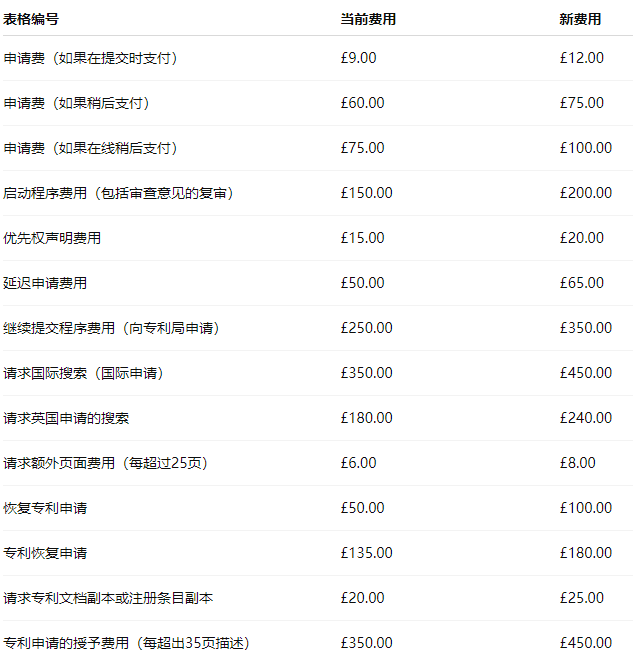Select the £60.00 current fee cell
The width and height of the screenshot is (633, 671).
[362, 103]
